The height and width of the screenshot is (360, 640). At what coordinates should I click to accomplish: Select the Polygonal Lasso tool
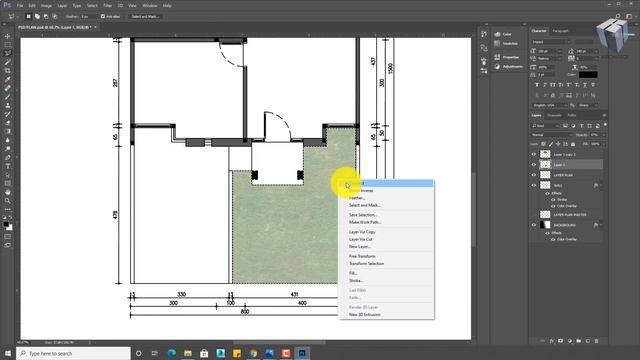pyautogui.click(x=8, y=53)
